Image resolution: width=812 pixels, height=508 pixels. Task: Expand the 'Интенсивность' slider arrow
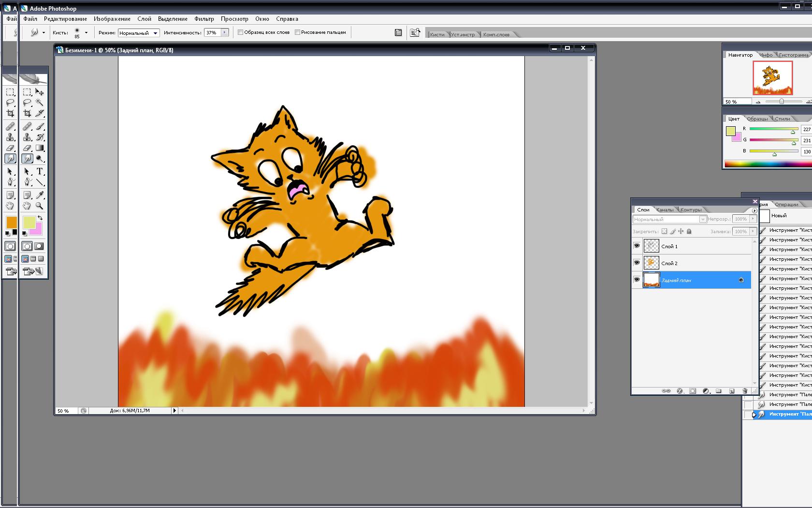tap(225, 32)
